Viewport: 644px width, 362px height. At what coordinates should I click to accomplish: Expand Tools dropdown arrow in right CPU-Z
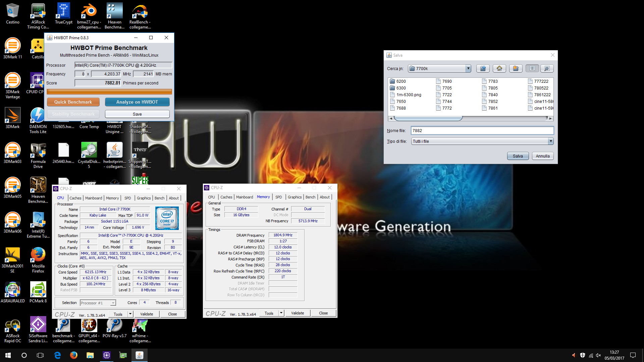coord(281,313)
